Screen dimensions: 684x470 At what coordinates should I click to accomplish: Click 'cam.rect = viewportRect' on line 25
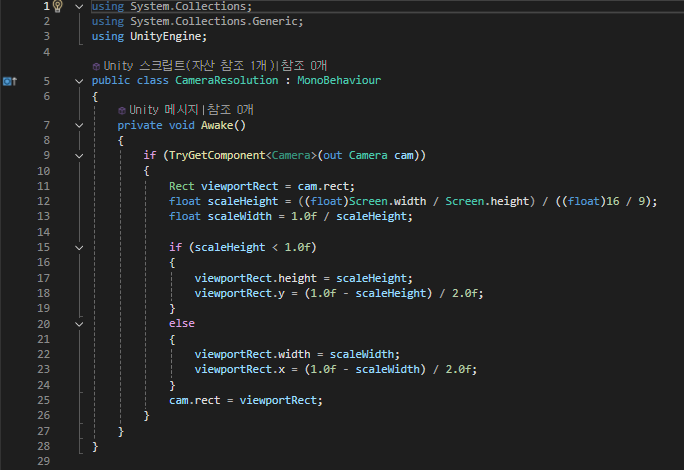pyautogui.click(x=243, y=400)
